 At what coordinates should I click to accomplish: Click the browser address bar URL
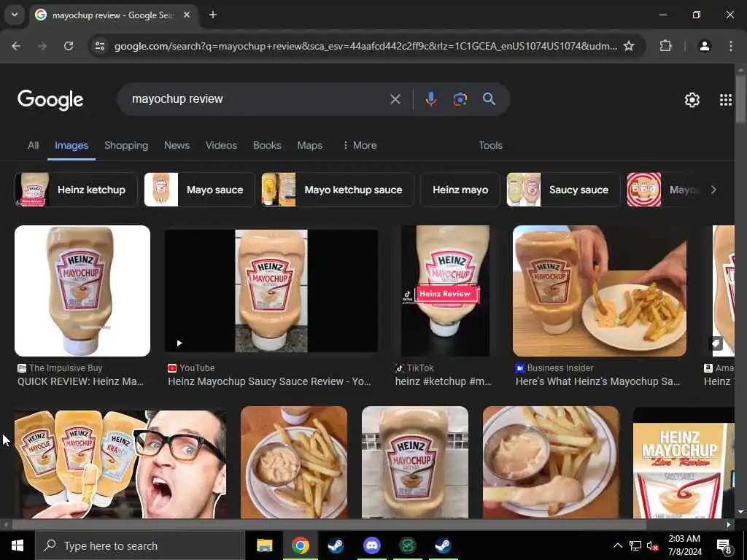tap(365, 46)
